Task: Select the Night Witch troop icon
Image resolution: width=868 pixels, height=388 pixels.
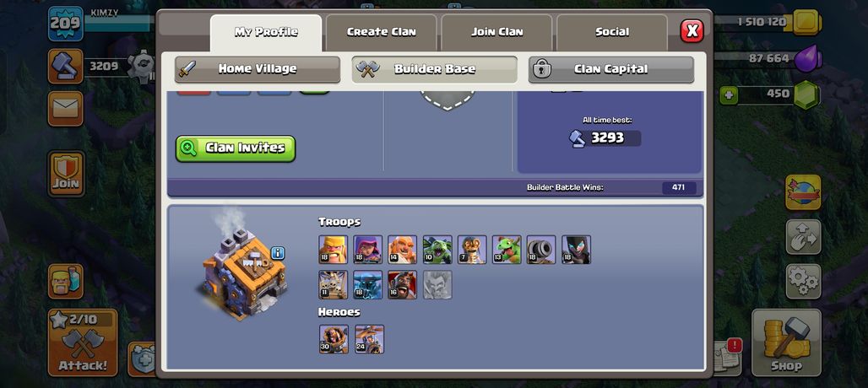Action: [x=576, y=250]
